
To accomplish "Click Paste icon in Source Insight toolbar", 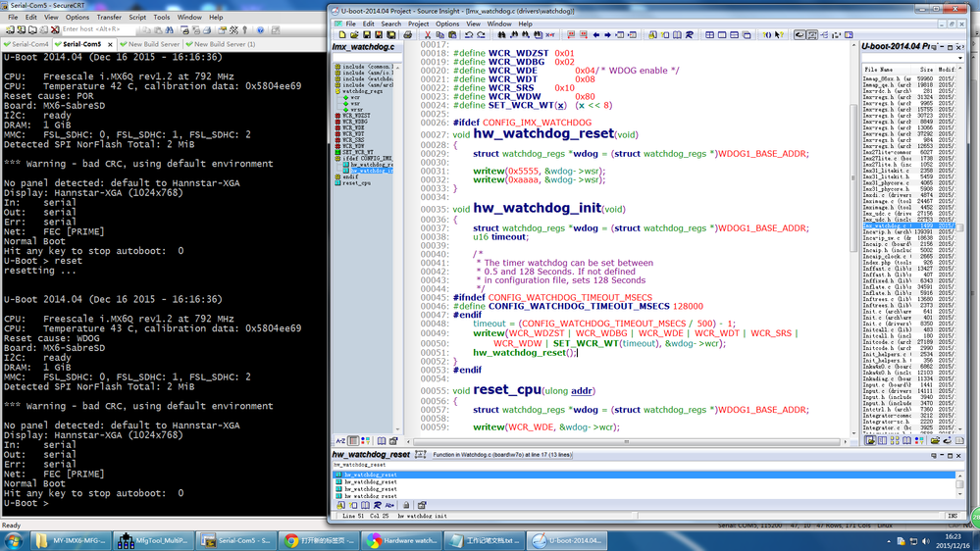I will [452, 35].
